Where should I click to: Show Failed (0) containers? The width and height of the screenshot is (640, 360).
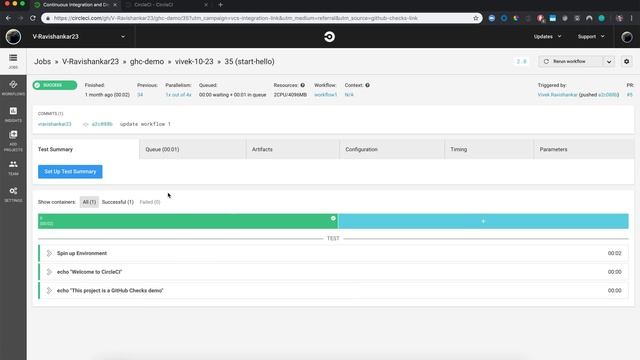[150, 202]
